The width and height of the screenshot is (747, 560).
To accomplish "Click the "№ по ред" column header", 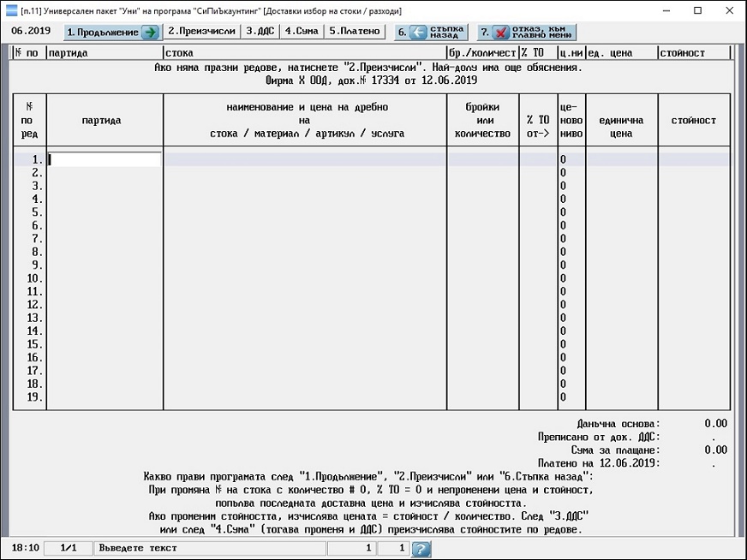I will [x=29, y=120].
